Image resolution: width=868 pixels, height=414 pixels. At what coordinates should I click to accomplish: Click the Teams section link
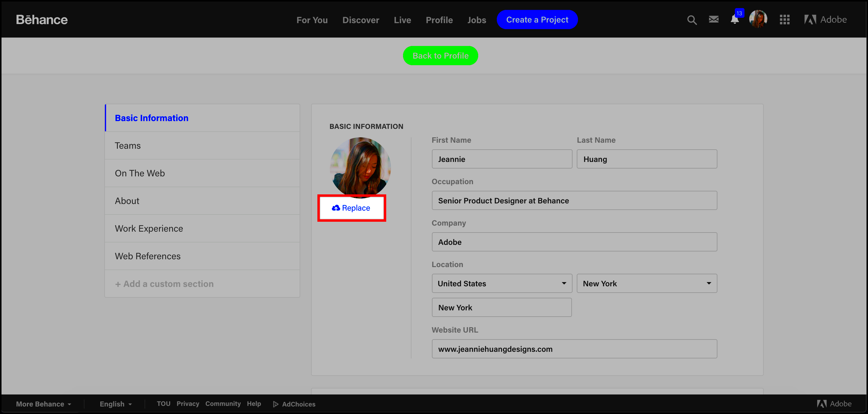[x=127, y=145]
